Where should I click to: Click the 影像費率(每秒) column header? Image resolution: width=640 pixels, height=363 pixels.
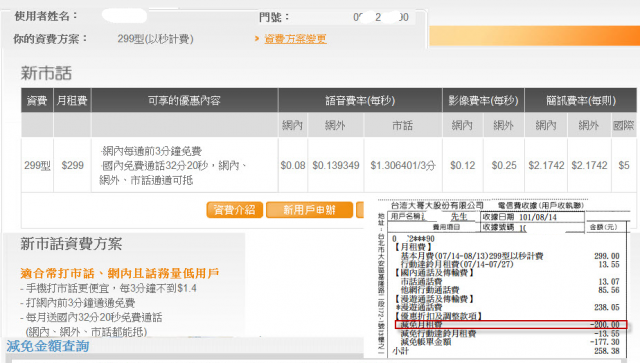click(x=483, y=100)
